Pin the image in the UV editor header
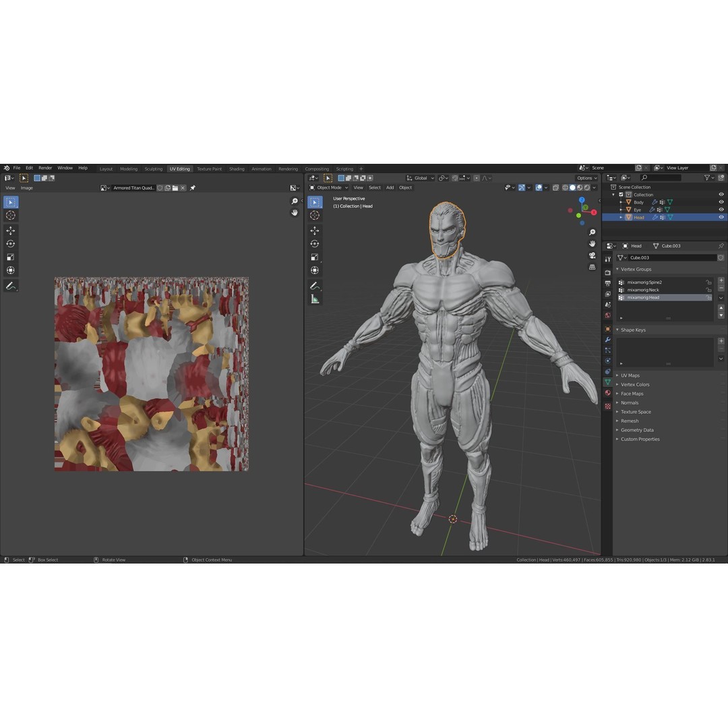728x728 pixels. coord(193,188)
